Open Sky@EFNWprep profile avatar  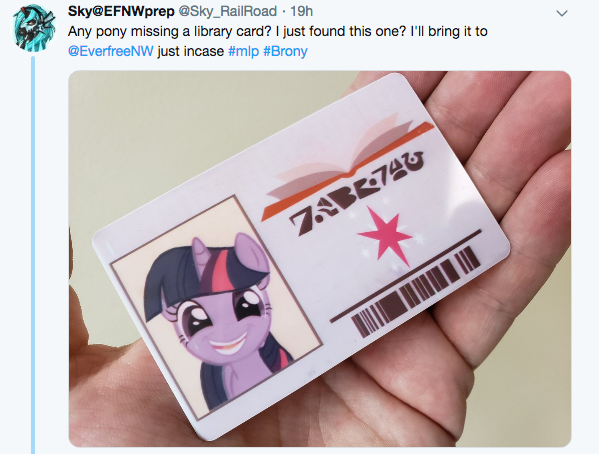[x=34, y=27]
